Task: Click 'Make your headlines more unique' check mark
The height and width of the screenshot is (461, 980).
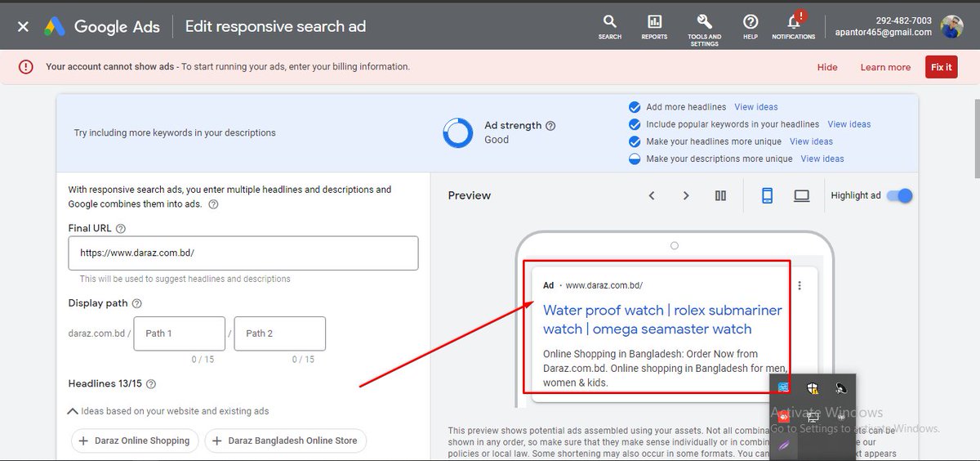Action: (635, 141)
